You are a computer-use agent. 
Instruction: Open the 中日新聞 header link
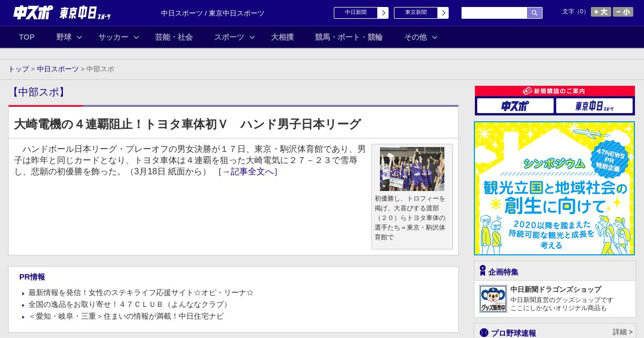point(356,13)
